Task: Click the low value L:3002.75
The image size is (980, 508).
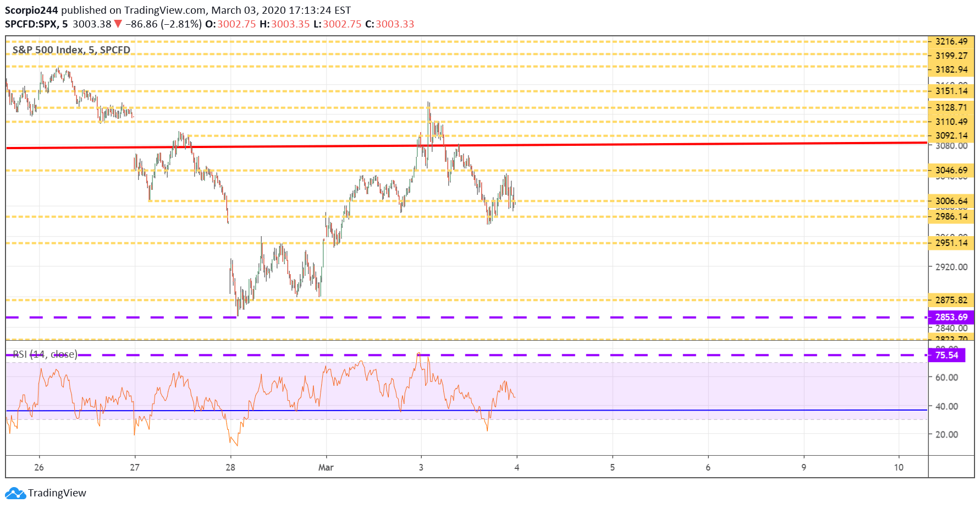Action: click(338, 24)
